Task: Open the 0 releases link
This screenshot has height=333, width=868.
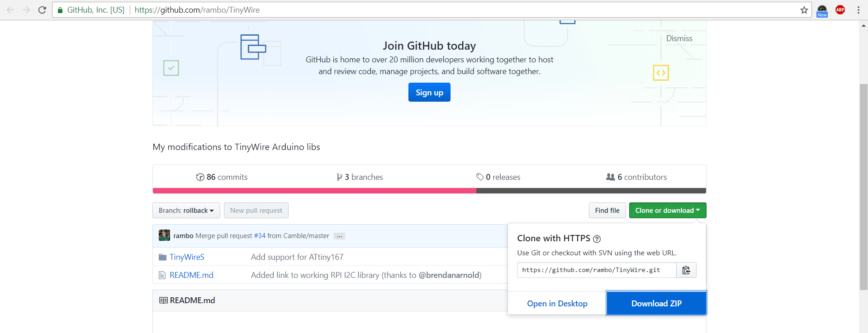Action: point(498,177)
